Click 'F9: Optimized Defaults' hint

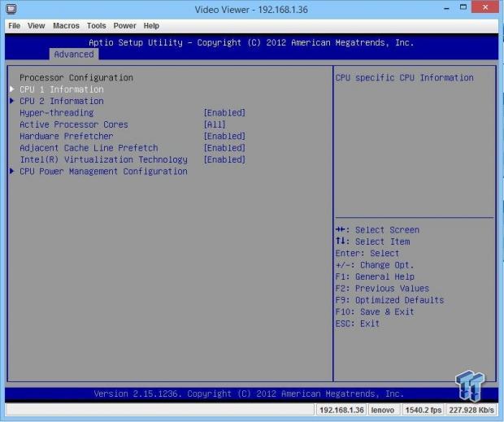tap(389, 300)
